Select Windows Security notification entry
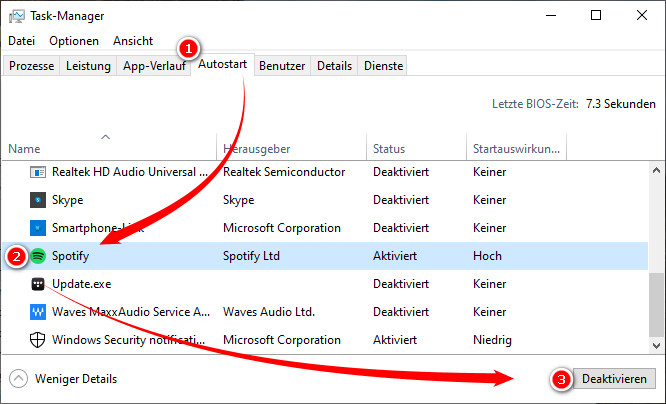 129,340
